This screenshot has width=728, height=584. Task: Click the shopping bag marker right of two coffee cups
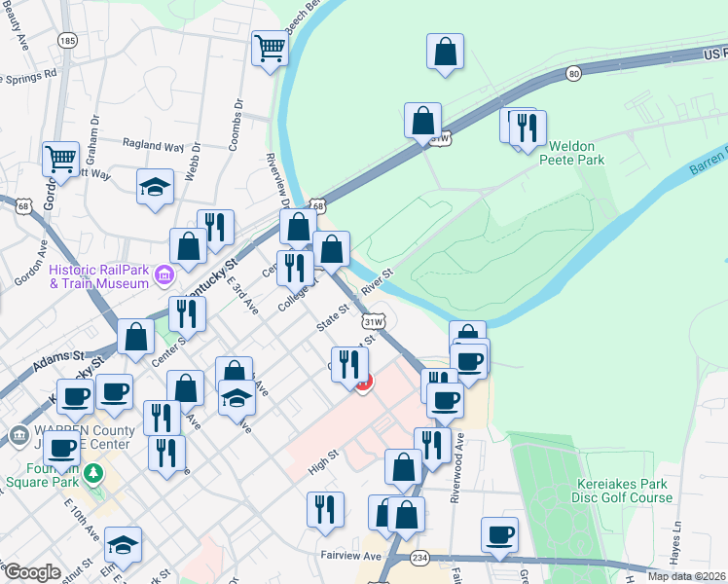coord(185,388)
